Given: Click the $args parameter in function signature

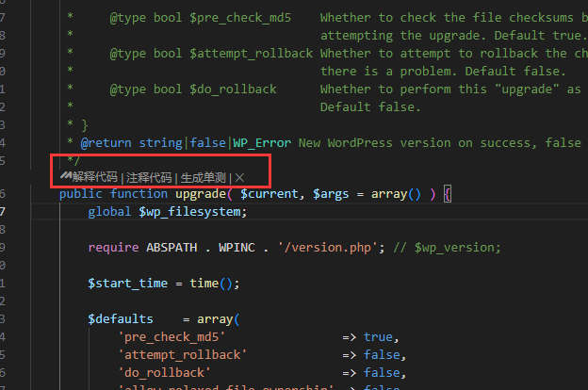Looking at the screenshot, I should click(x=331, y=194).
